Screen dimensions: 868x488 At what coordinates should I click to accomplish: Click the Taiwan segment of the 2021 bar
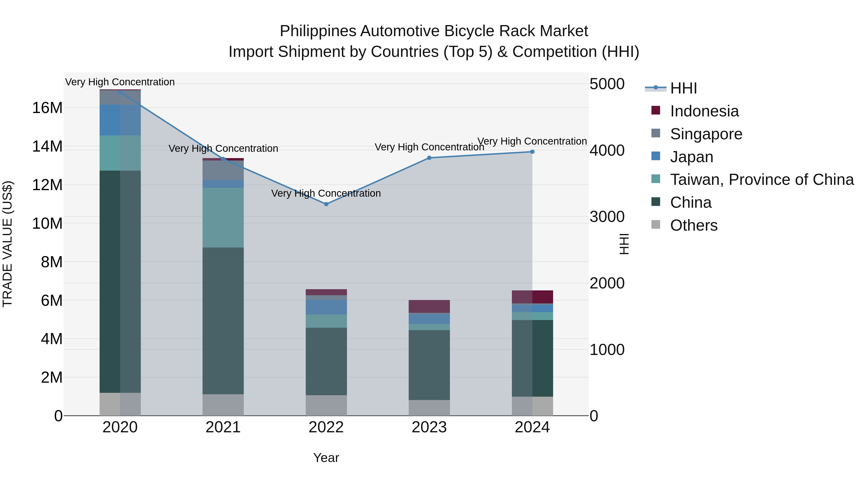(223, 218)
